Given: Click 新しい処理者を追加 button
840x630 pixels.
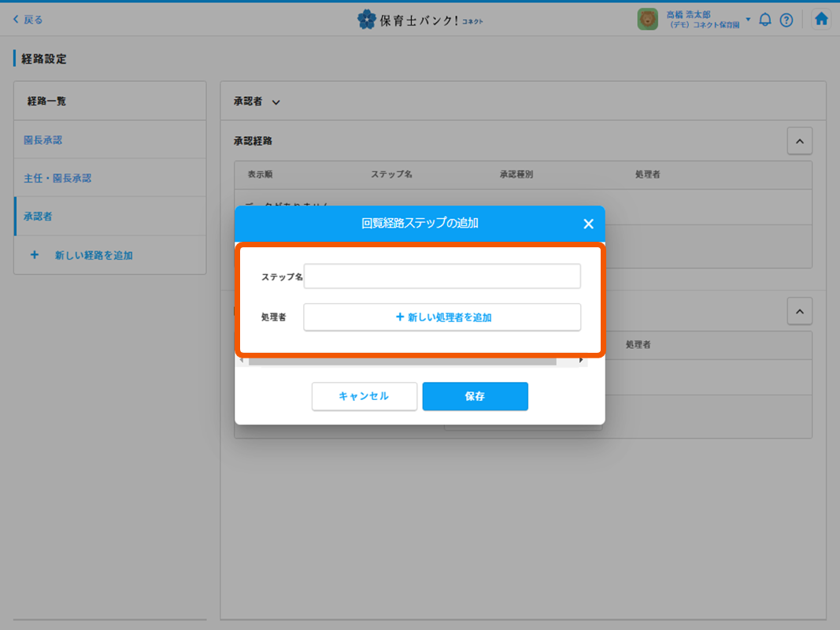Looking at the screenshot, I should click(442, 317).
